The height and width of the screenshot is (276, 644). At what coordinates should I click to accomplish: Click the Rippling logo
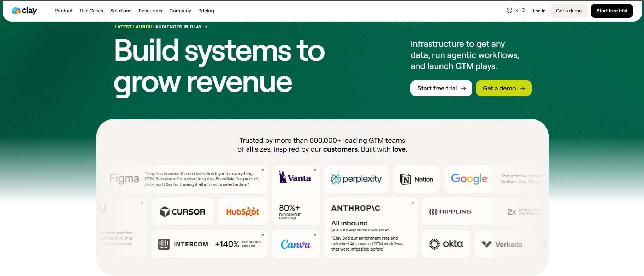(x=450, y=212)
